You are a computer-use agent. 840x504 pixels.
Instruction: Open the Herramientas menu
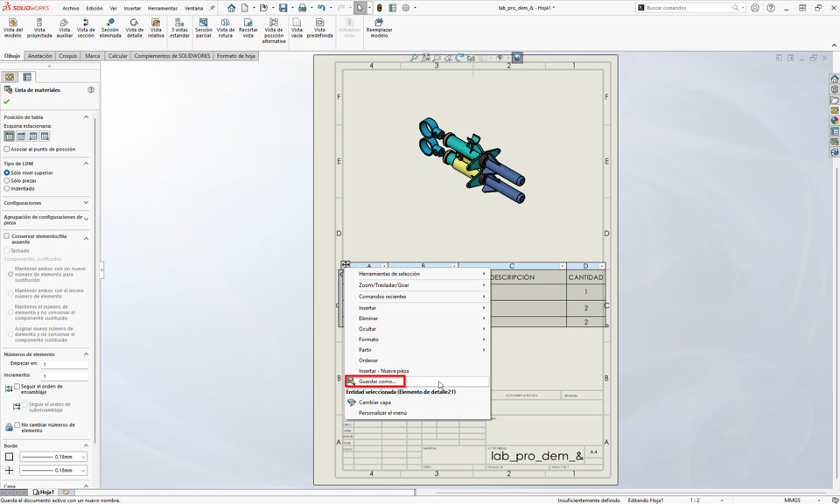pyautogui.click(x=162, y=8)
